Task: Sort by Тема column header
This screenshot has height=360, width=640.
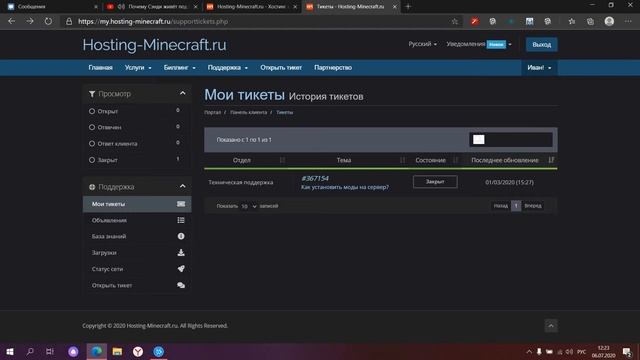Action: coord(347,160)
